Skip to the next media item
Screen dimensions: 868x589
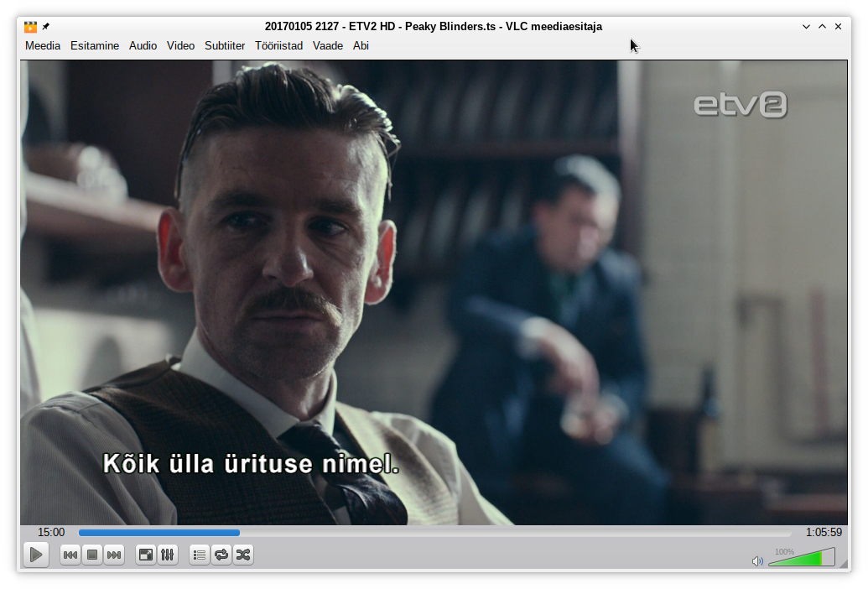coord(114,555)
